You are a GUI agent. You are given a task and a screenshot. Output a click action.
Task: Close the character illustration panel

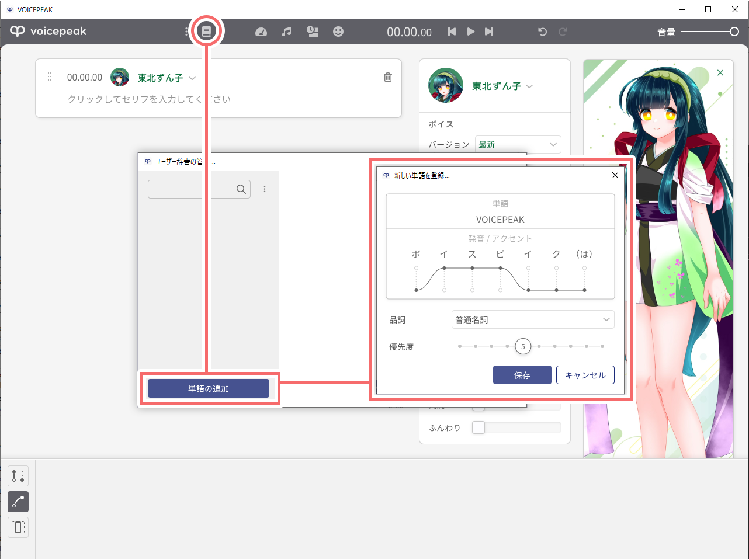[720, 73]
